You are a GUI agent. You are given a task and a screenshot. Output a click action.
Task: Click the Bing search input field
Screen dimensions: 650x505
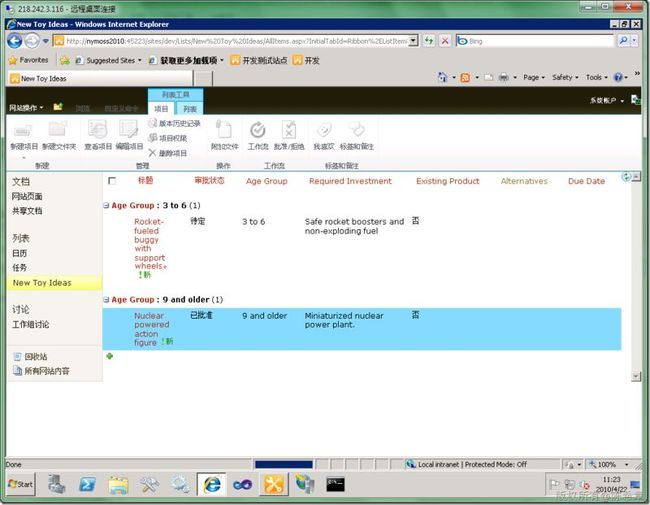(540, 41)
